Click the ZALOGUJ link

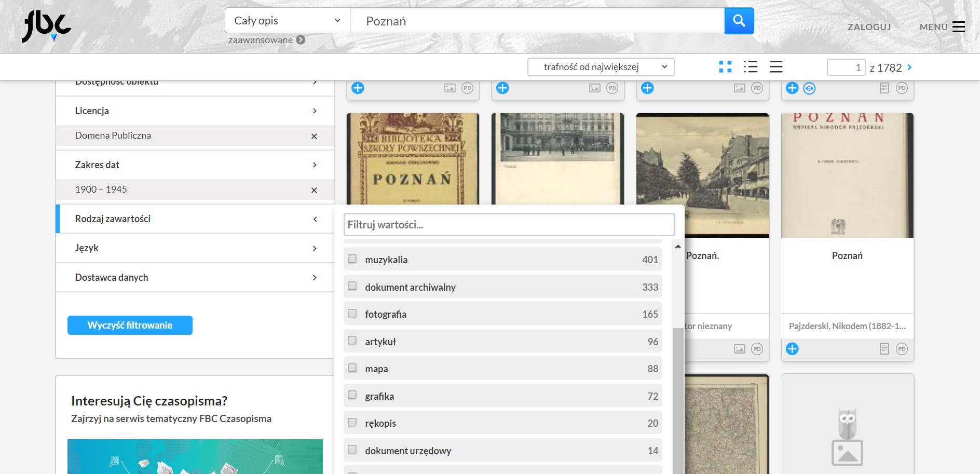pyautogui.click(x=869, y=27)
